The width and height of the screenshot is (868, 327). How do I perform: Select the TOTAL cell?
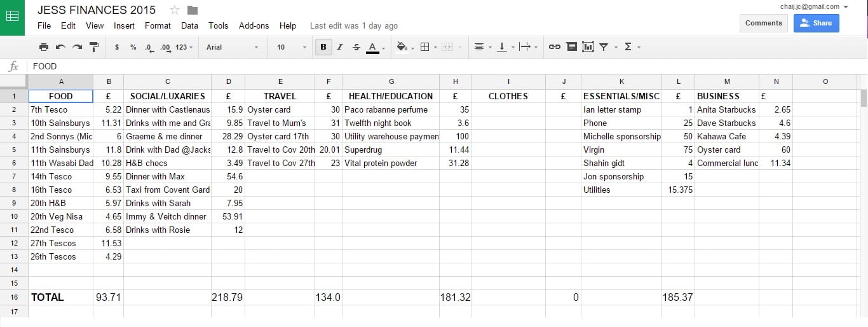coord(60,297)
